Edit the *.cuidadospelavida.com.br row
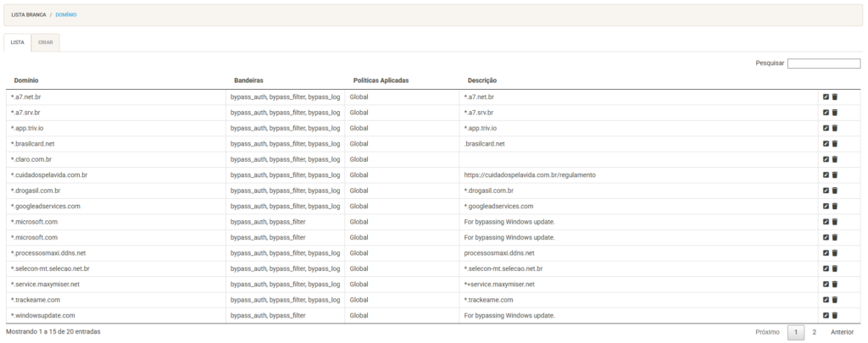Screen dimensions: 868x343 click(x=826, y=174)
